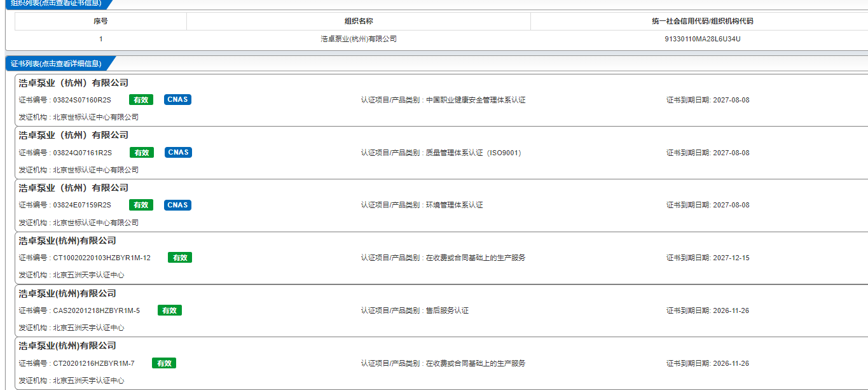Click the CNAS badge next to 03824E07159R2S
The image size is (868, 390).
177,205
